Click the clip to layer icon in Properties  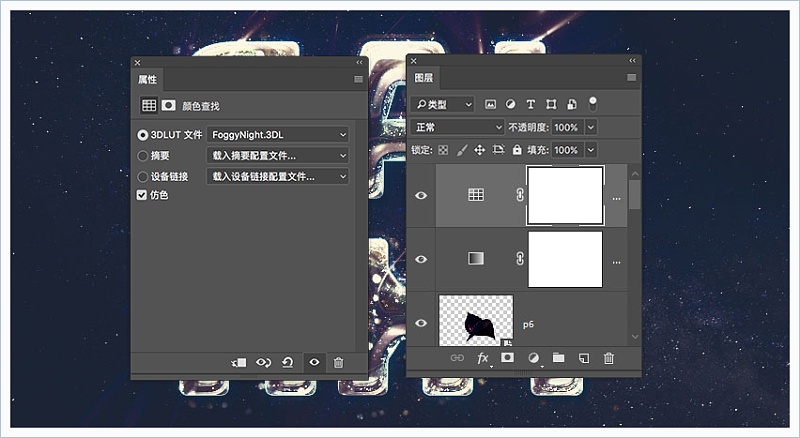[x=239, y=362]
